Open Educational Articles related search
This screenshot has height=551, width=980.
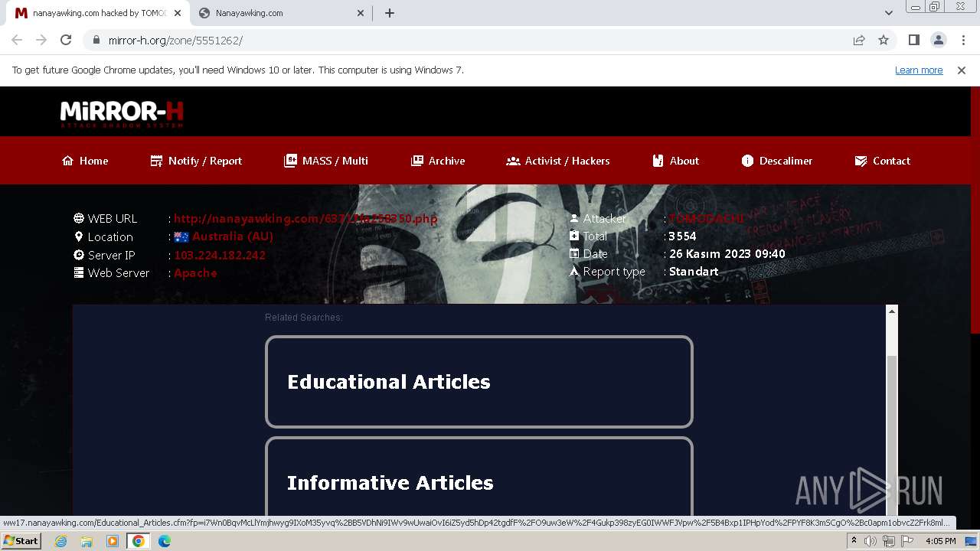click(x=479, y=382)
